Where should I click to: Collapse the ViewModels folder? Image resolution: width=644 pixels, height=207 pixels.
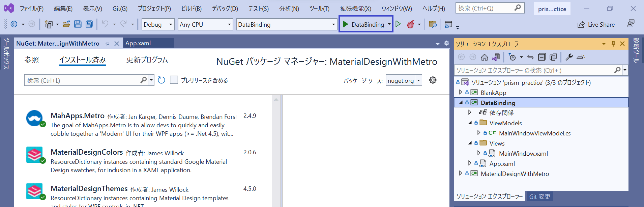click(x=470, y=123)
